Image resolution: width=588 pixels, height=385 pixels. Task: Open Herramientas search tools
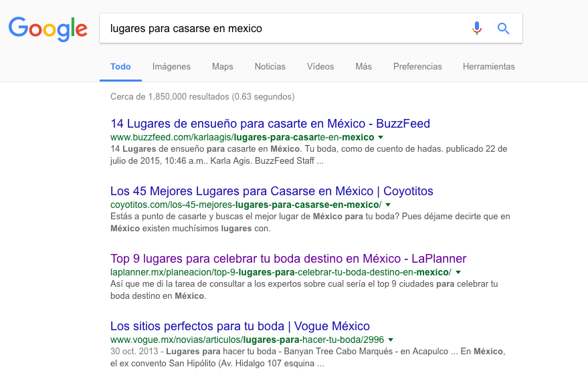click(488, 67)
